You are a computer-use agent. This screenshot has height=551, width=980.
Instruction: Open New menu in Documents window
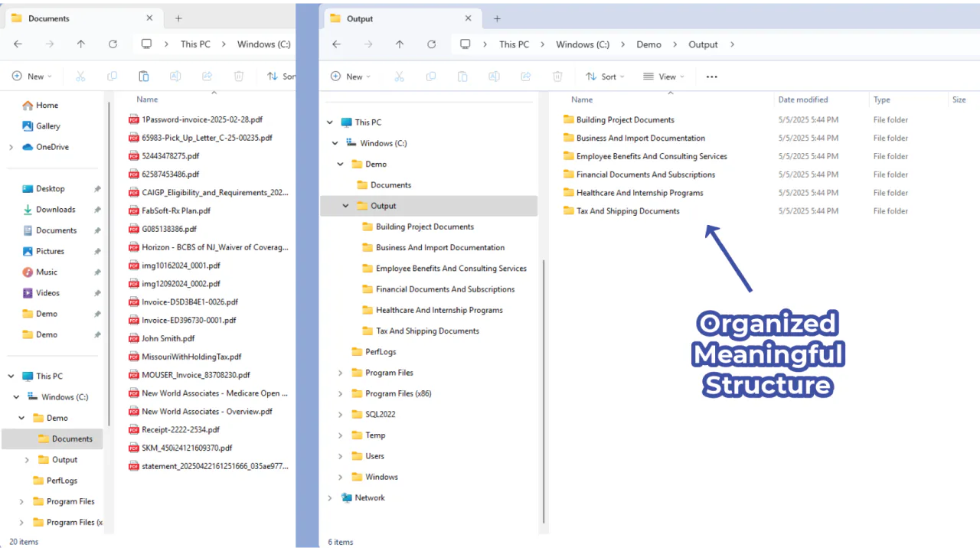(32, 77)
